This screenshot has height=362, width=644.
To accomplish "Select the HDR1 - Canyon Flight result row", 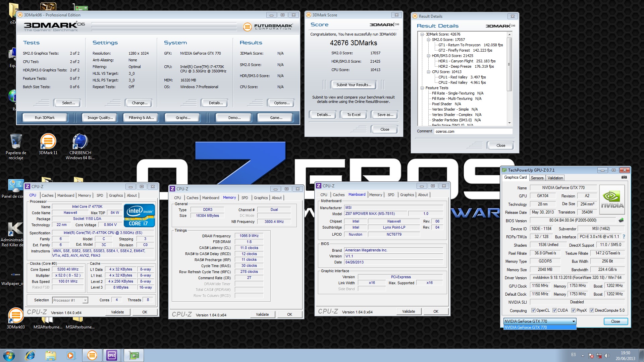I will tap(467, 61).
